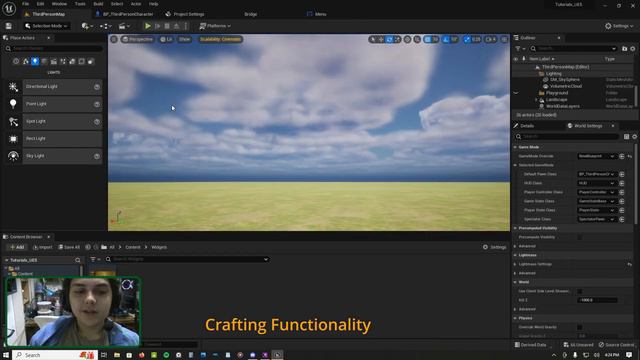Click the Rect Light actor entry
This screenshot has width=640, height=360.
point(53,139)
